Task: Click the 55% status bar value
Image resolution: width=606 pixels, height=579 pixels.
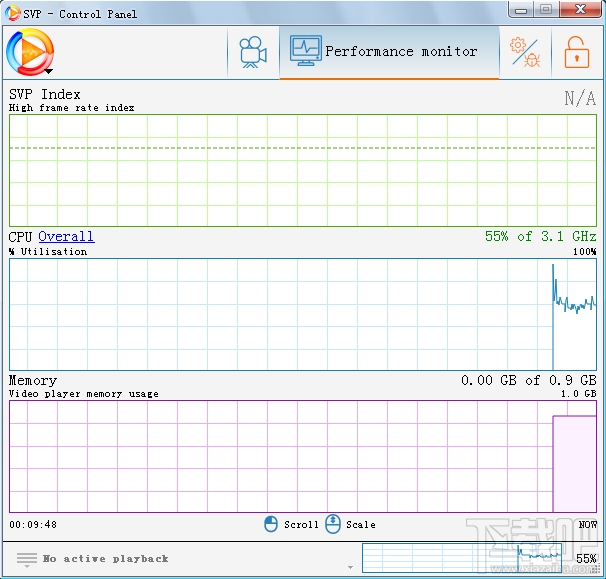Action: [x=586, y=559]
